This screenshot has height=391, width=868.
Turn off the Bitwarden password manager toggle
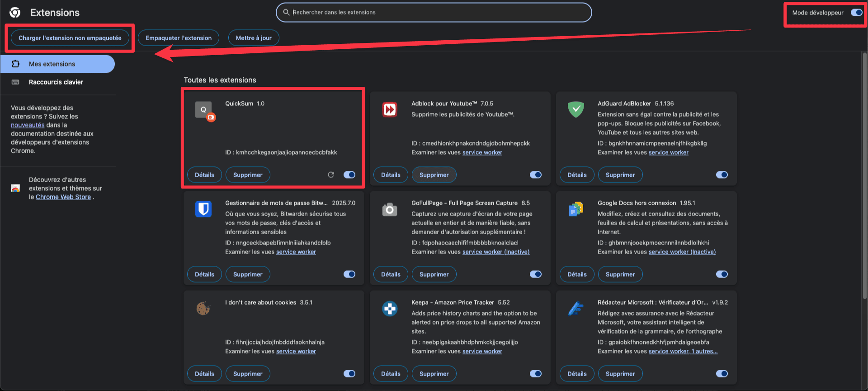[x=349, y=274]
